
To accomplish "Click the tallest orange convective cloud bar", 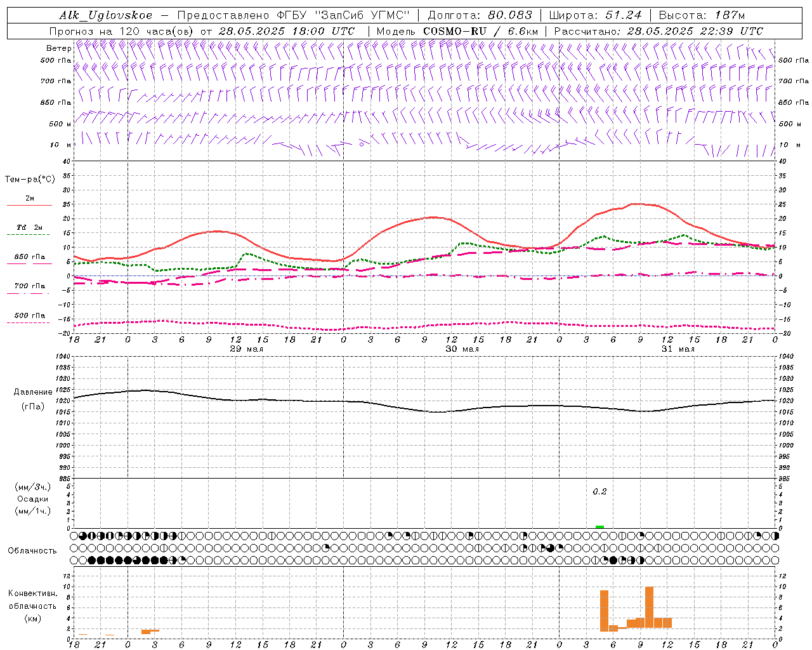I will click(x=649, y=607).
